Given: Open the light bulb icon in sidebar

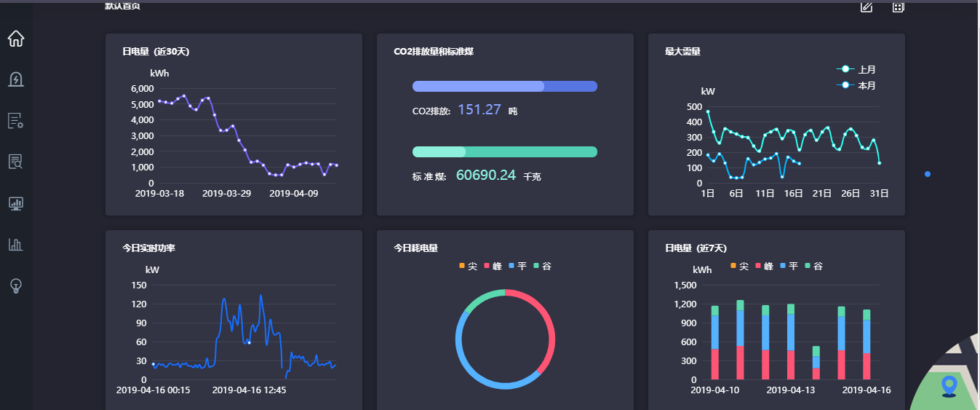Looking at the screenshot, I should tap(16, 285).
